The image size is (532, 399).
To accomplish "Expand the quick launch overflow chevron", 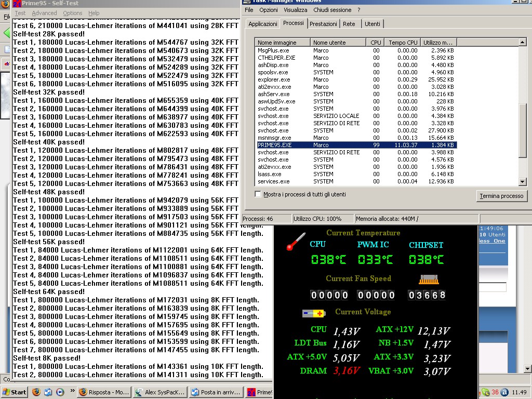I will [x=72, y=392].
